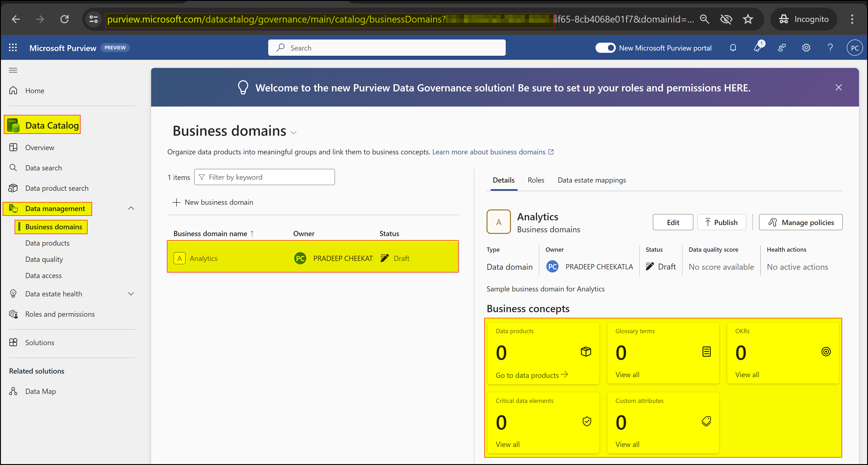
Task: Switch to the Roles tab
Action: tap(536, 180)
